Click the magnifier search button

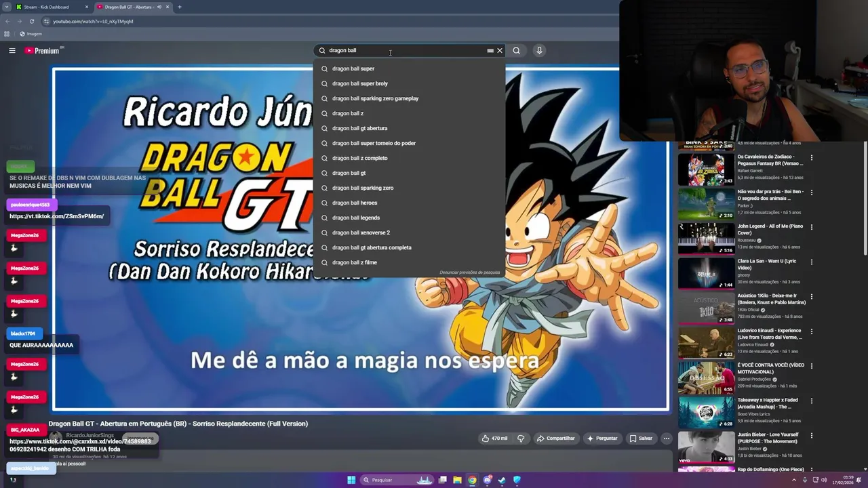516,50
